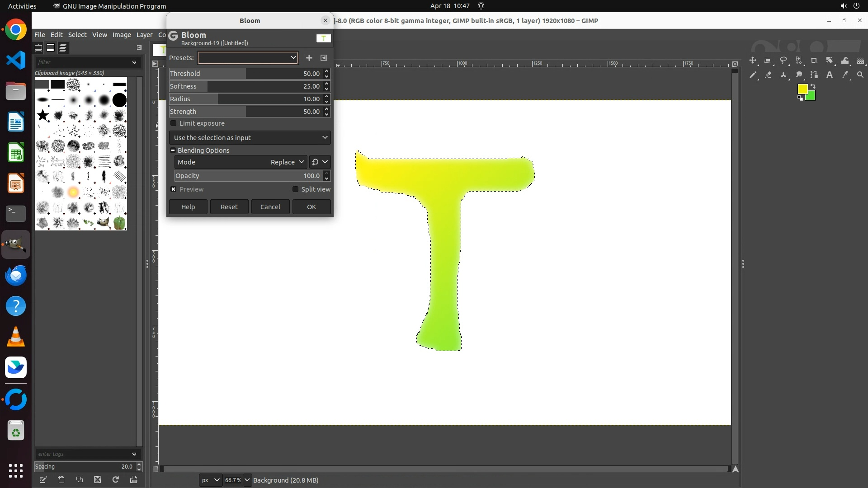
Task: Open the Image menu
Action: [x=121, y=35]
